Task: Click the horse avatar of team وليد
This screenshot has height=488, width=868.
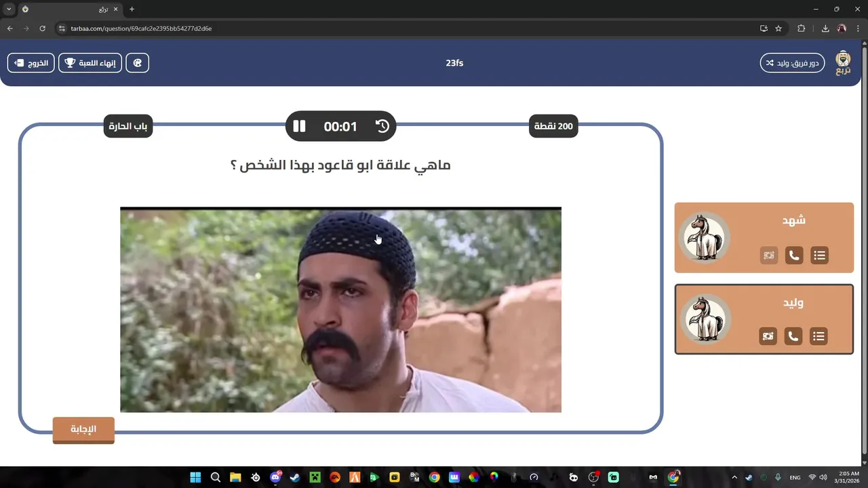Action: (x=706, y=319)
